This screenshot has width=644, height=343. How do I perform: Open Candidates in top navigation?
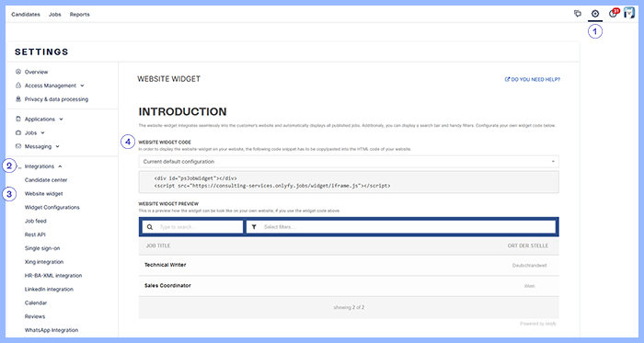coord(26,15)
